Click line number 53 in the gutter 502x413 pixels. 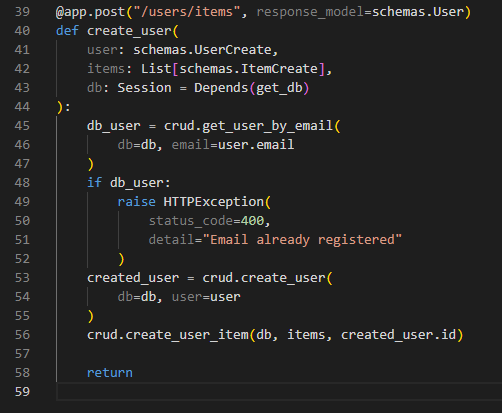pos(22,278)
